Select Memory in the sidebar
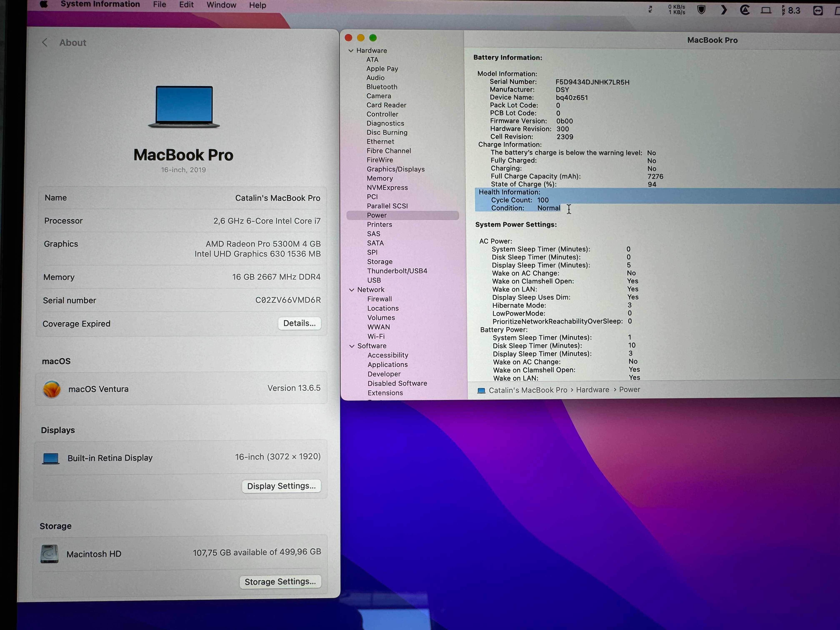 (380, 179)
